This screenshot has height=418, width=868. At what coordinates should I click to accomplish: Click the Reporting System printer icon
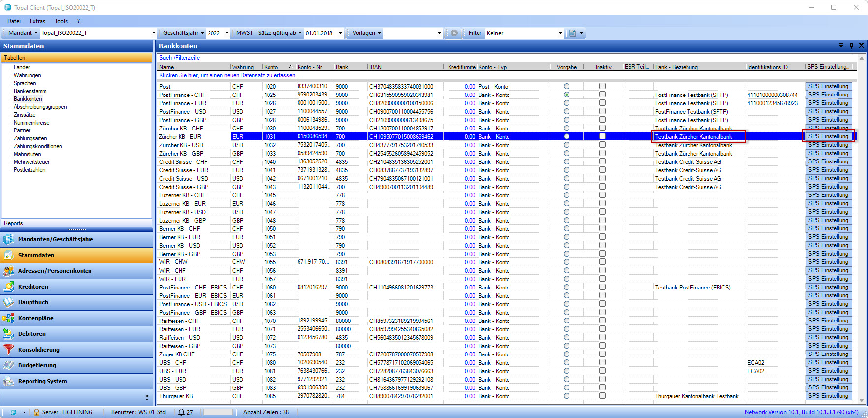pos(8,381)
